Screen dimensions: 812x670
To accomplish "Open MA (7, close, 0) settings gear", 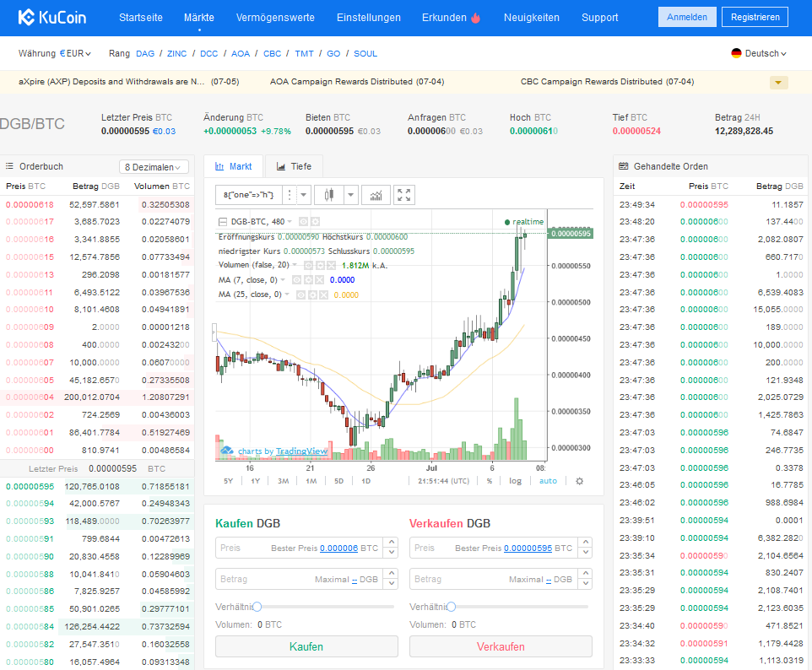I will [308, 280].
